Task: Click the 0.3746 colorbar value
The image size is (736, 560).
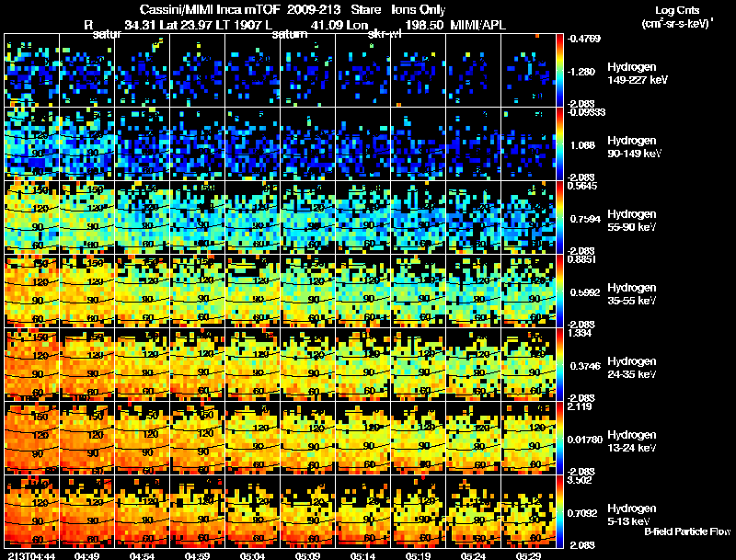Action: (x=585, y=366)
